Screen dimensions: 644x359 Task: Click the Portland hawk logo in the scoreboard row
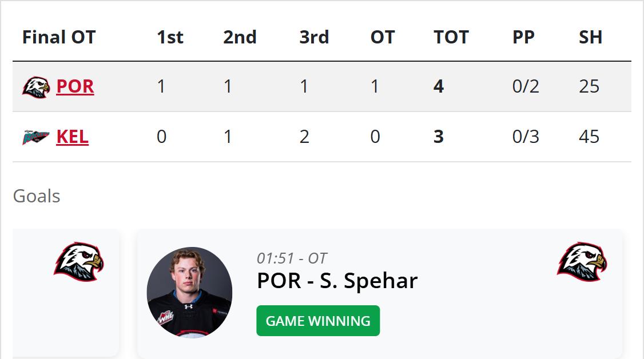point(36,87)
